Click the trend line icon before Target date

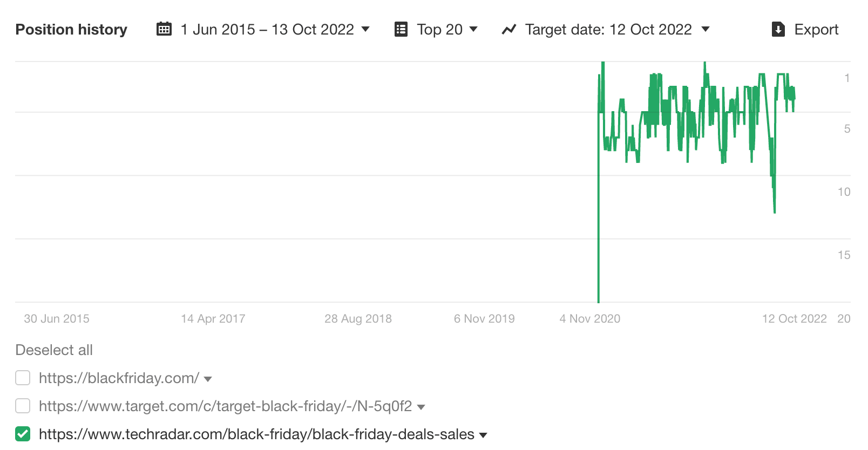coord(510,30)
